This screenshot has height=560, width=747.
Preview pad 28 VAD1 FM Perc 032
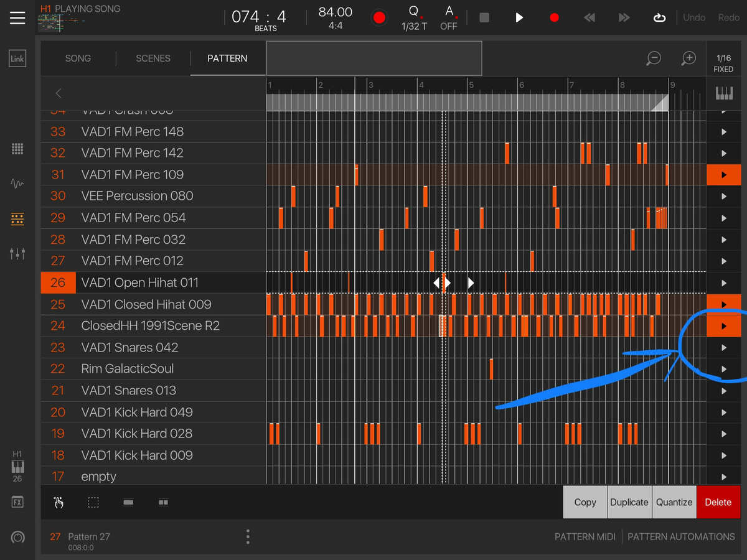tap(723, 240)
